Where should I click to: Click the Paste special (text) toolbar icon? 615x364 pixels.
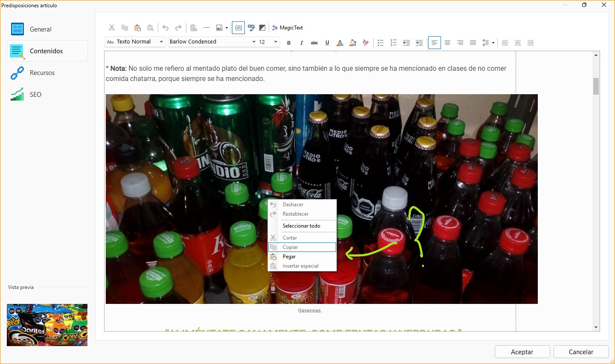tap(150, 28)
